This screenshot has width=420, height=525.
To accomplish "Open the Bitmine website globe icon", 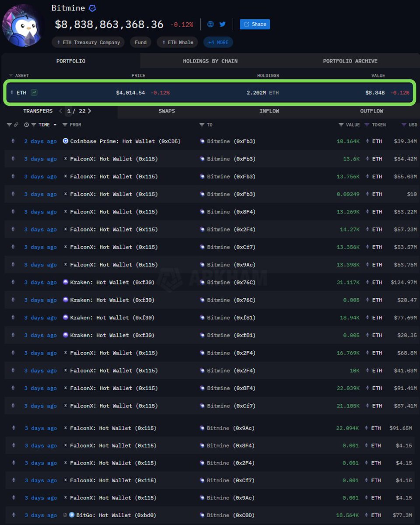I will 210,24.
